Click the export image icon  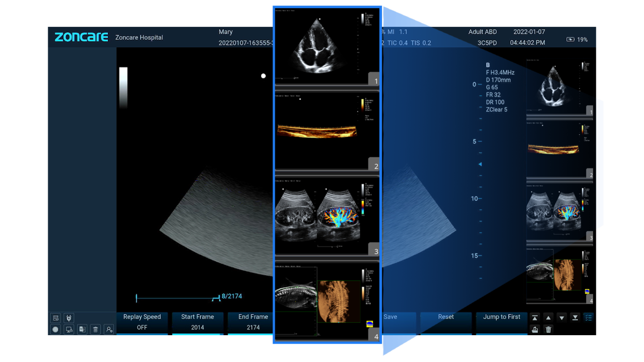tap(535, 329)
